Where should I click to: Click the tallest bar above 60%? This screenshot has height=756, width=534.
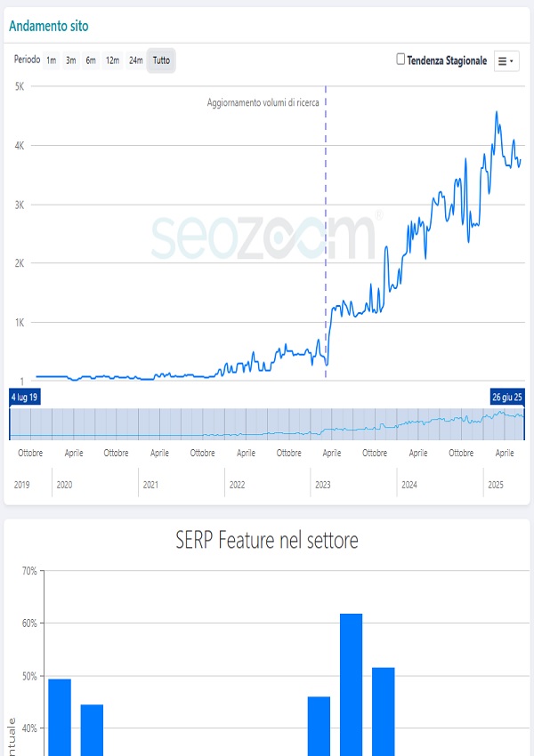pyautogui.click(x=351, y=683)
